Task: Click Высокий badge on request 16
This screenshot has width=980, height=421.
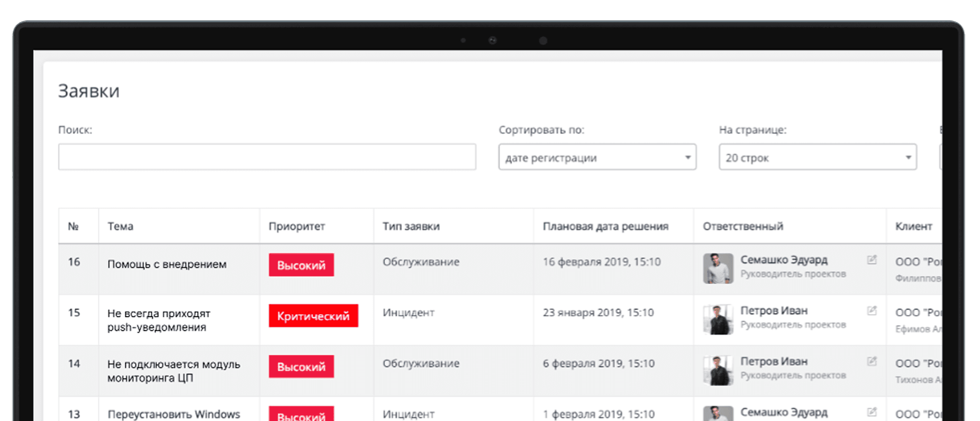Action: pyautogui.click(x=301, y=265)
